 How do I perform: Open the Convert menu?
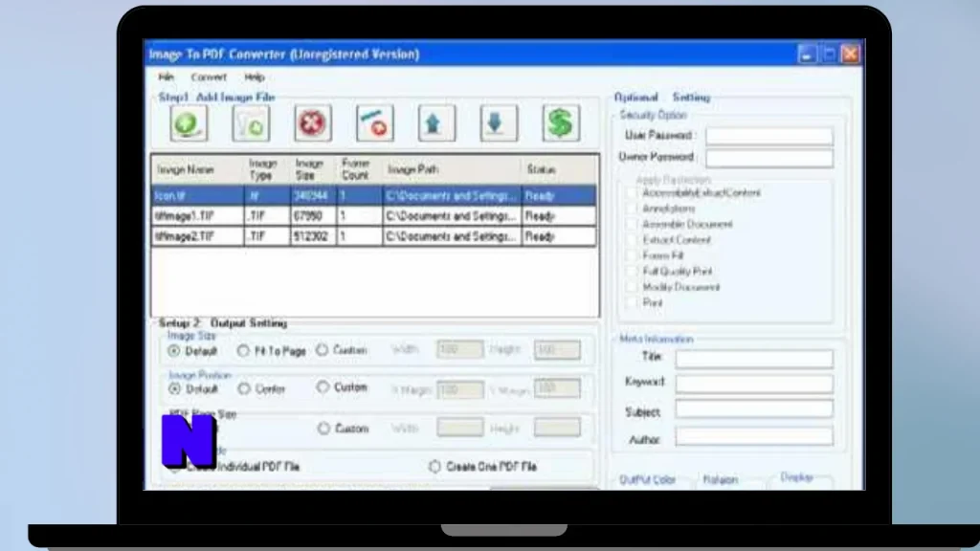pos(209,77)
